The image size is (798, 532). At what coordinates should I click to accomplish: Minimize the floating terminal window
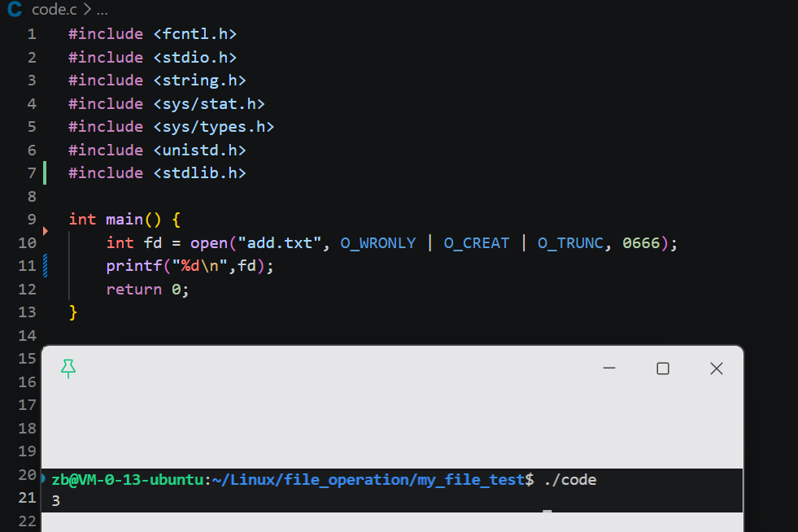pos(609,368)
